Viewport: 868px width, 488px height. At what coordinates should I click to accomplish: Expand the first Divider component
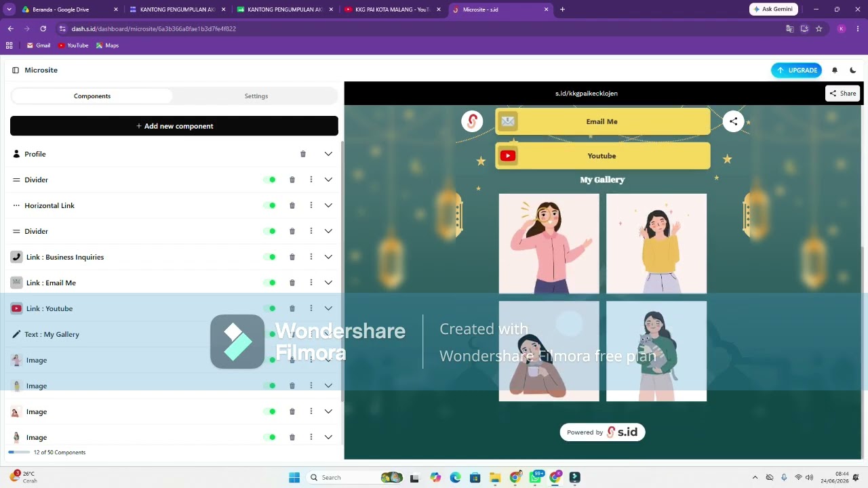328,180
